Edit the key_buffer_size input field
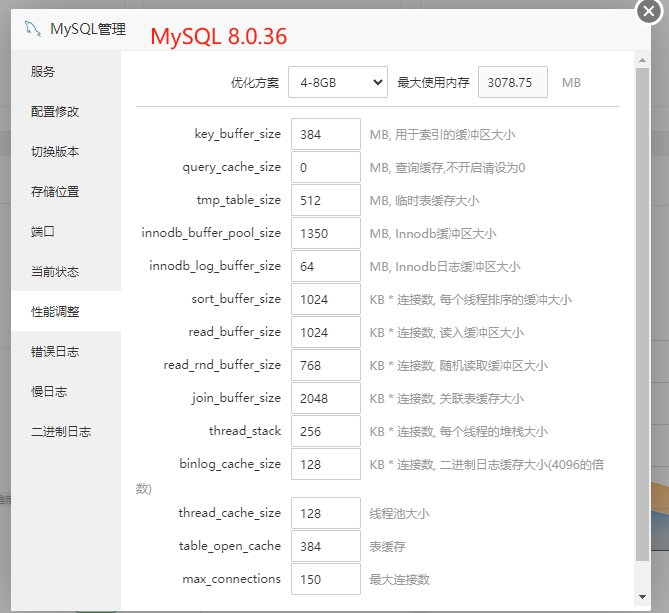The height and width of the screenshot is (613, 669). [x=326, y=134]
